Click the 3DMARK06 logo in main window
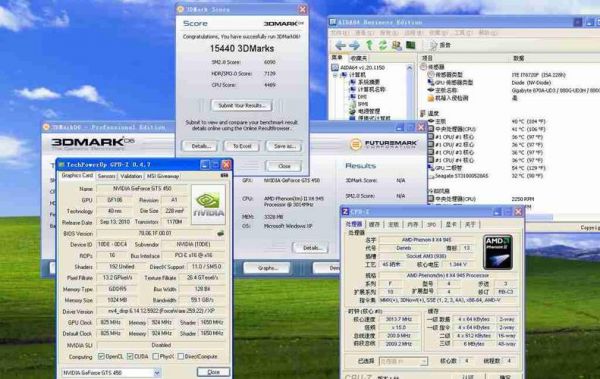600x379 pixels. (x=93, y=142)
